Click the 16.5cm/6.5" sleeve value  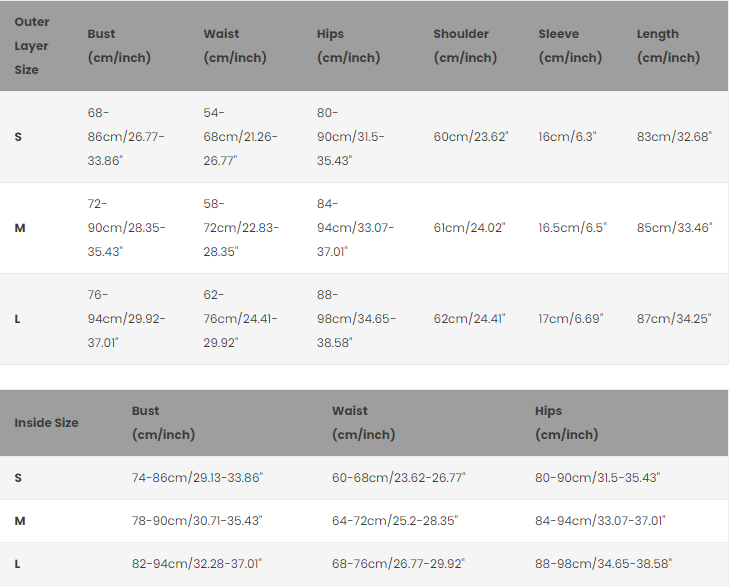click(x=572, y=228)
